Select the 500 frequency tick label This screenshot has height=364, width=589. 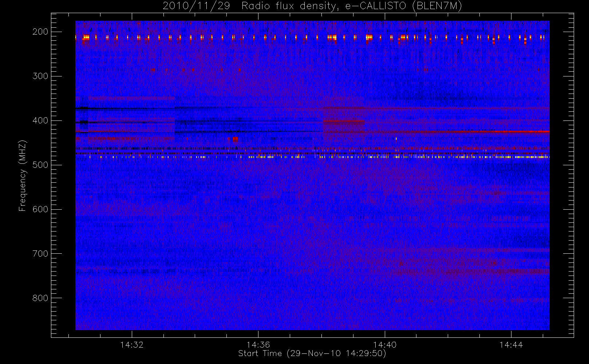pyautogui.click(x=40, y=165)
